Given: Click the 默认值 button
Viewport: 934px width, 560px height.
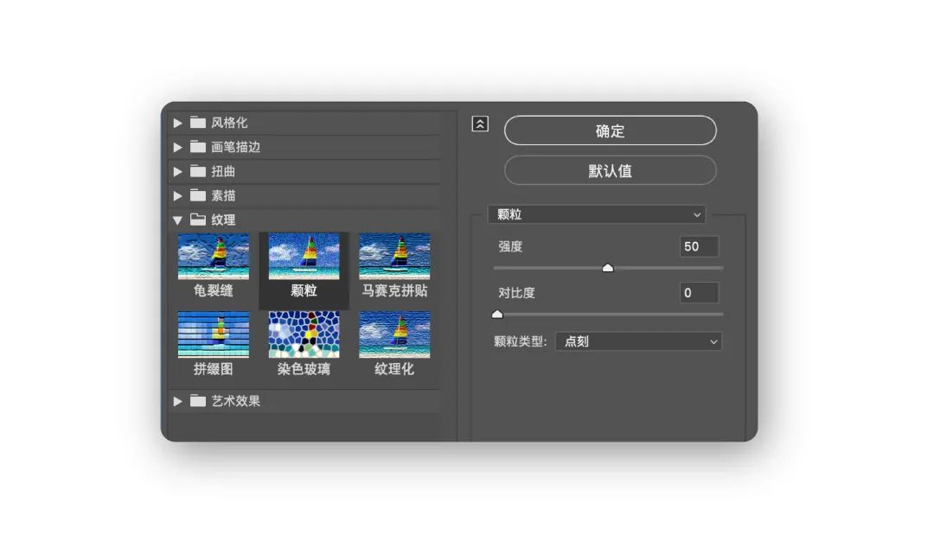Looking at the screenshot, I should [x=610, y=170].
